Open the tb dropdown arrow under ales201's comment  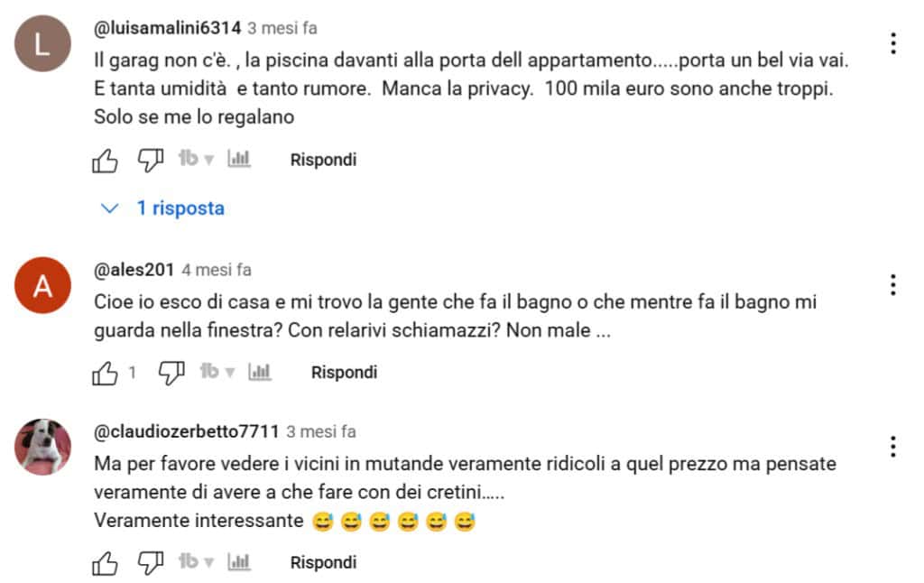point(230,372)
